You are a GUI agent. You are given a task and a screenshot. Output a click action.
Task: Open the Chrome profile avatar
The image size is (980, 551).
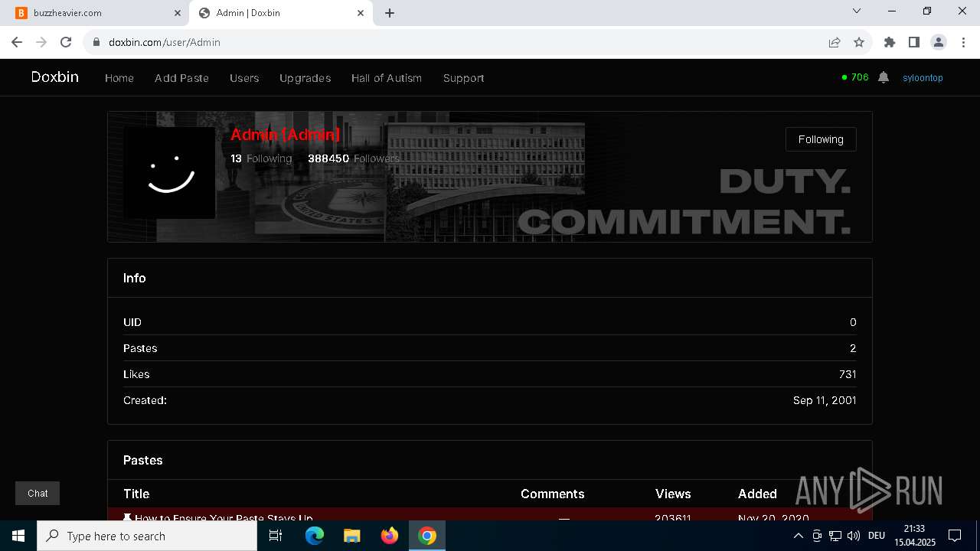coord(939,42)
